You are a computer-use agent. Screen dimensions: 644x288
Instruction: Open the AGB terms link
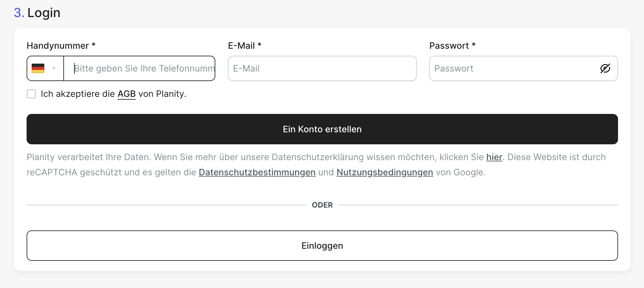(x=126, y=94)
